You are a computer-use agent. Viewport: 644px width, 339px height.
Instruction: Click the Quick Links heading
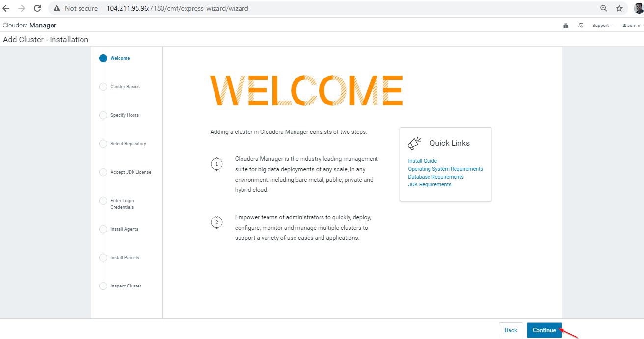point(450,143)
